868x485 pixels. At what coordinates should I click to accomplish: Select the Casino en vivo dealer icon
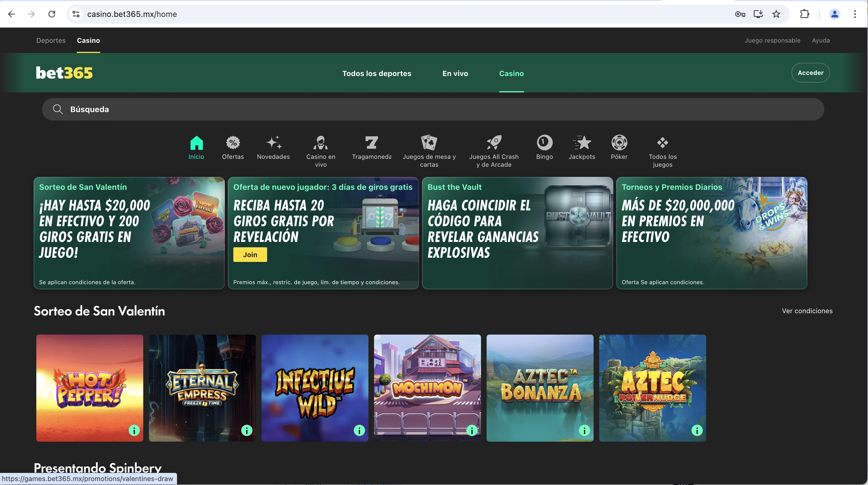tap(321, 143)
